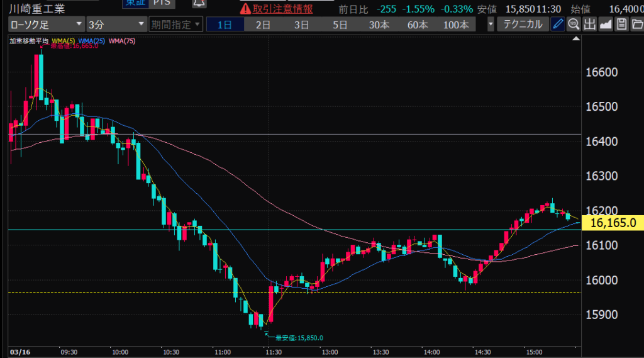The height and width of the screenshot is (358, 644).
Task: Select the 1日 period option
Action: 225,25
